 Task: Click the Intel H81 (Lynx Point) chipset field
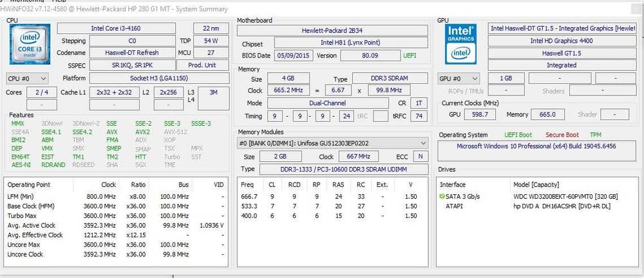pos(351,43)
